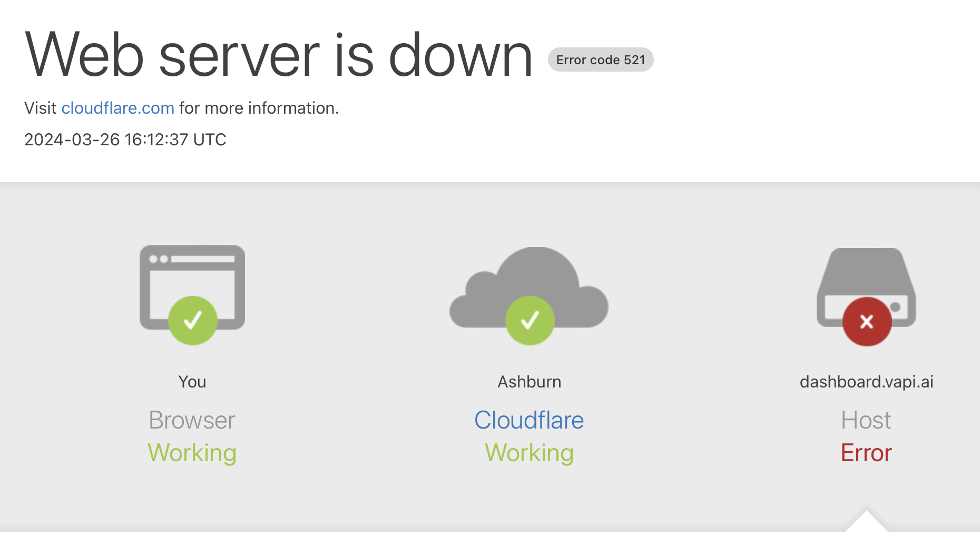Image resolution: width=980 pixels, height=557 pixels.
Task: Click the blue Cloudflare link under Ashburn
Action: [x=529, y=420]
